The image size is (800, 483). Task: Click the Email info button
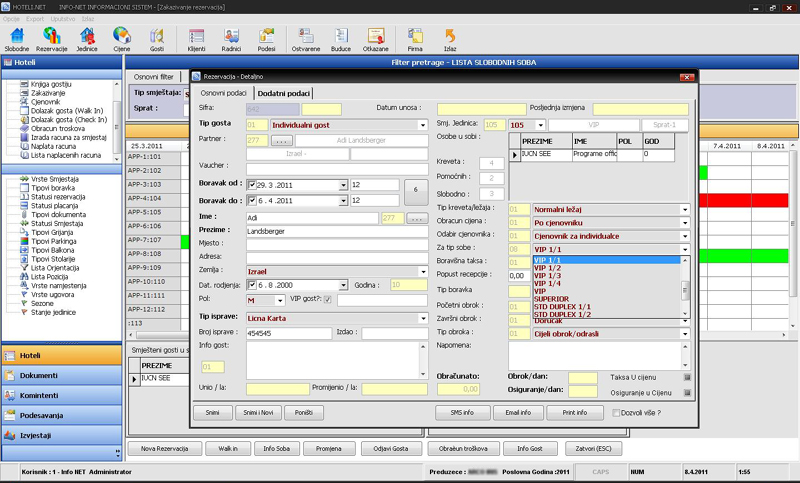(x=518, y=413)
